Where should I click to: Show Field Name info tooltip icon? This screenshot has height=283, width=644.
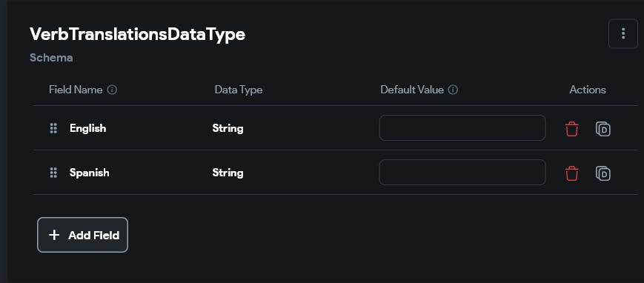pyautogui.click(x=112, y=90)
